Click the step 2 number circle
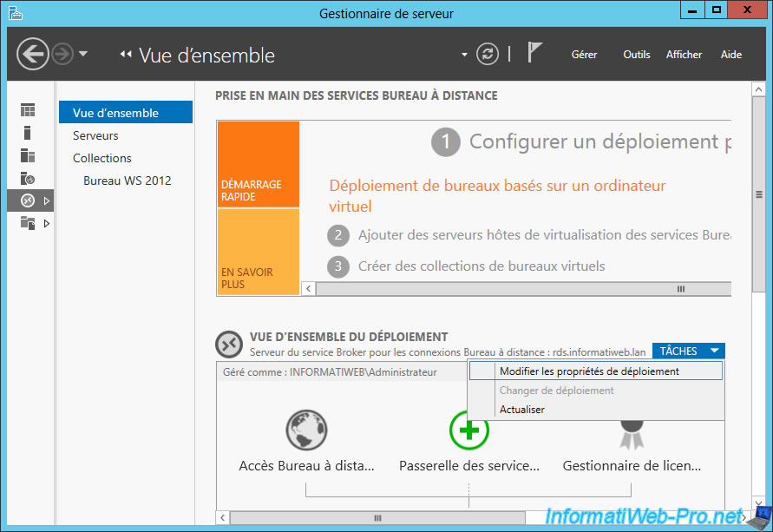This screenshot has width=773, height=532. pyautogui.click(x=338, y=235)
